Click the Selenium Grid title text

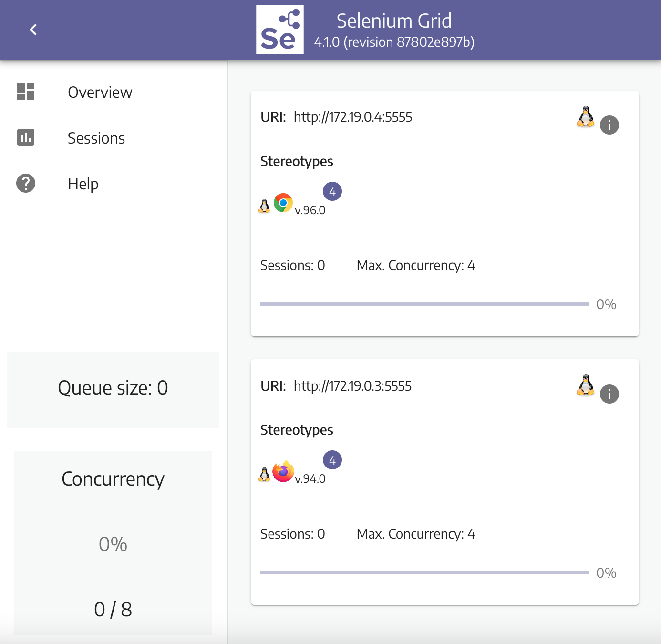393,21
